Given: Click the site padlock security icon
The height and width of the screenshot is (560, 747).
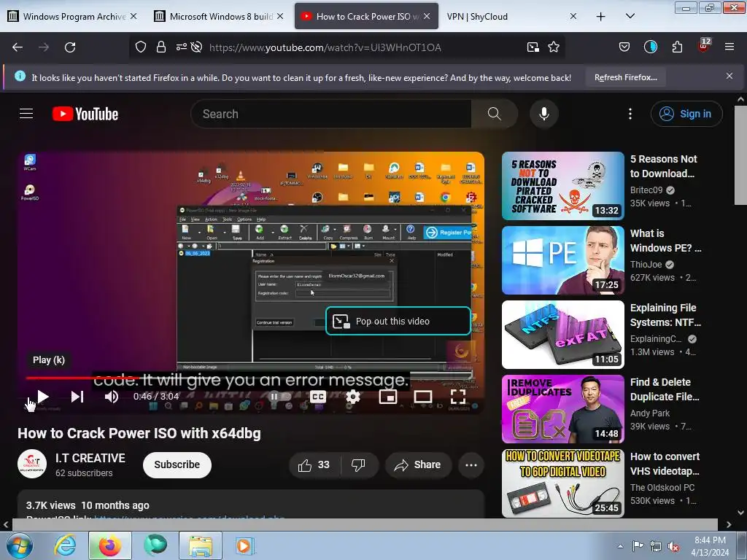Looking at the screenshot, I should coord(161,47).
